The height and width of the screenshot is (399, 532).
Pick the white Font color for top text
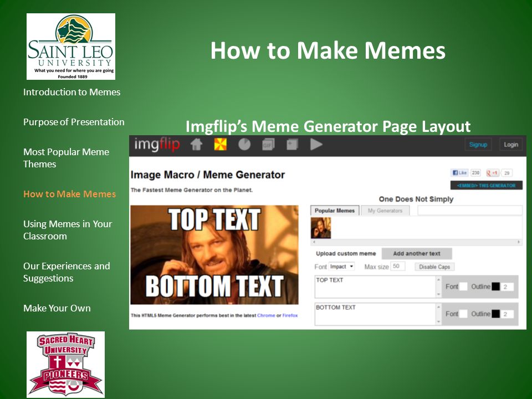463,287
